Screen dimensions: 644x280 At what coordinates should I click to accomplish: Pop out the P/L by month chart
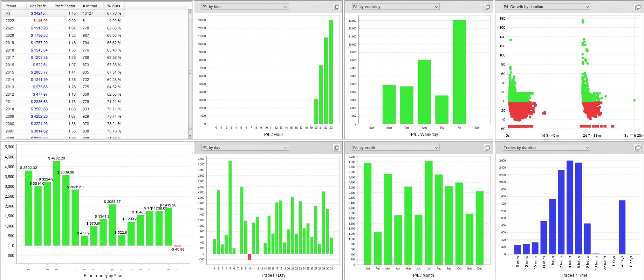487,148
